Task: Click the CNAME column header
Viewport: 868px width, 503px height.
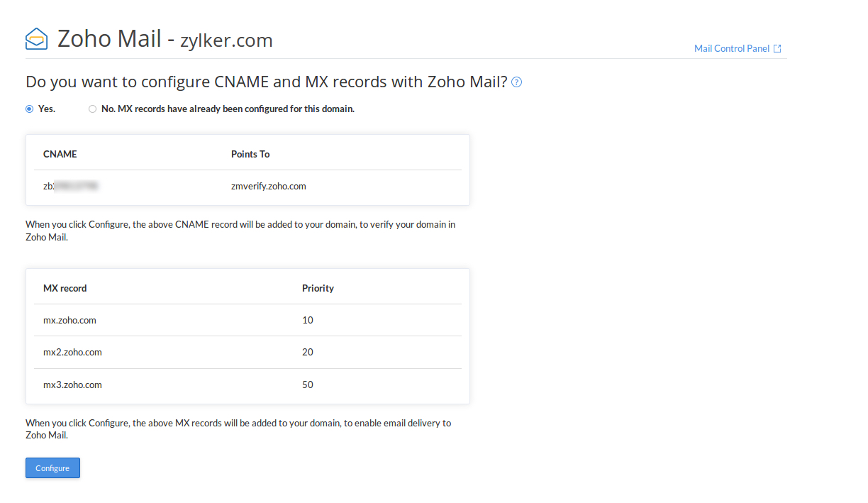Action: [x=60, y=154]
